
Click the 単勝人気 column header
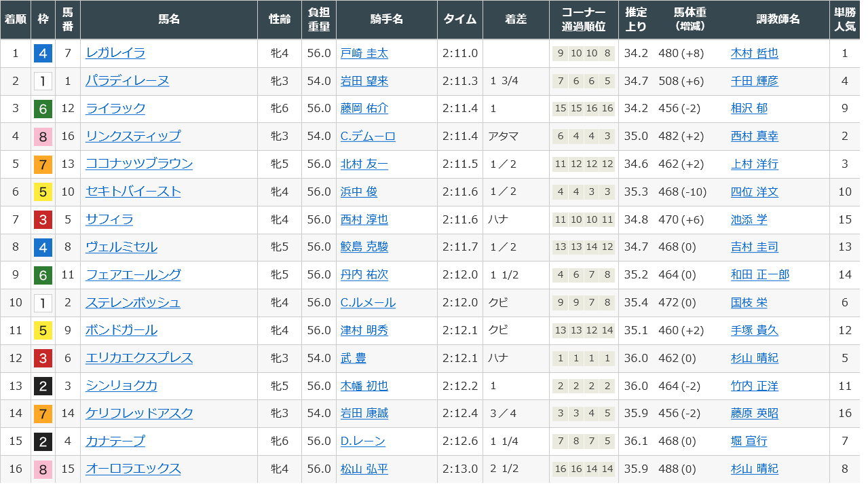click(x=844, y=20)
